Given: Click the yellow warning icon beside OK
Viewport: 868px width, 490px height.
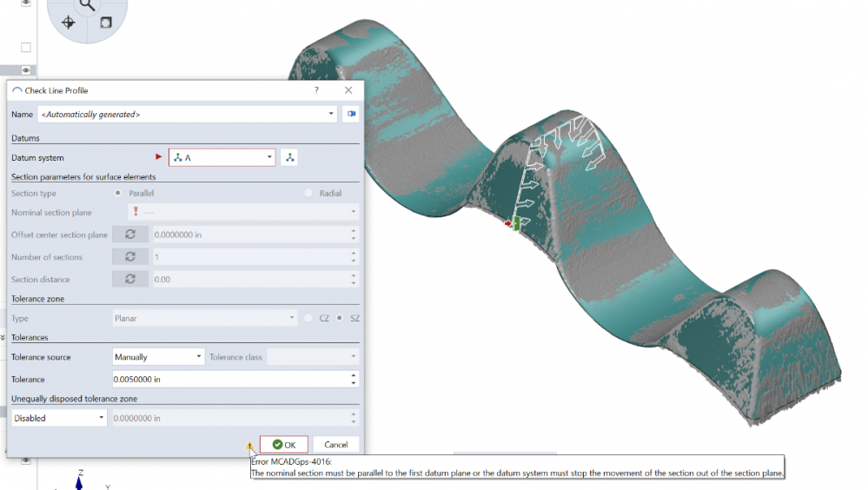Looking at the screenshot, I should click(x=249, y=445).
